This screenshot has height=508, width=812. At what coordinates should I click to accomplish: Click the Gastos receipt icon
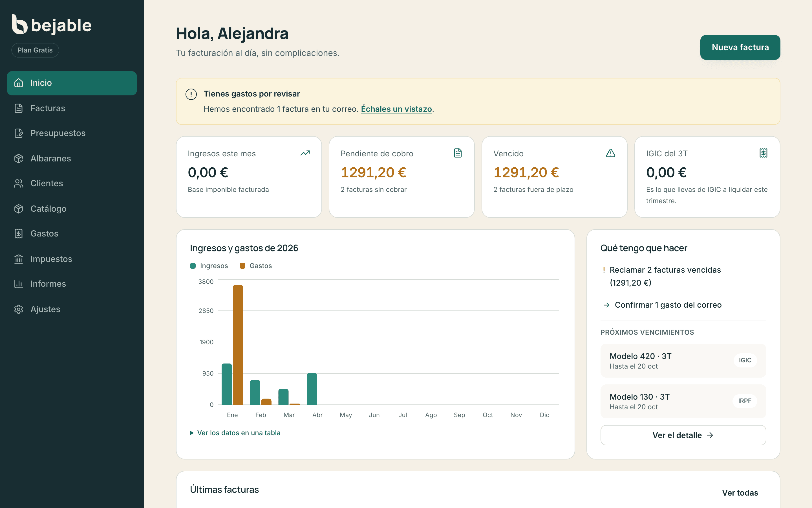point(18,233)
